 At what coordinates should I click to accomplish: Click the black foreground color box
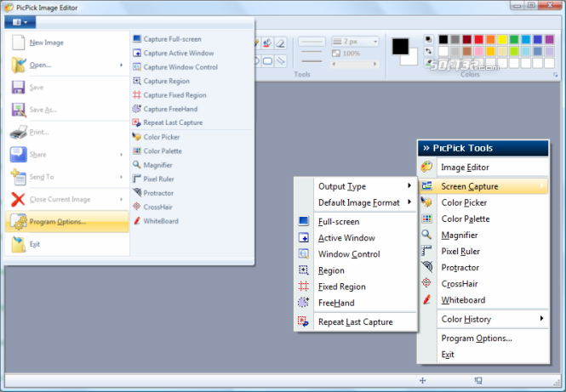click(x=400, y=47)
